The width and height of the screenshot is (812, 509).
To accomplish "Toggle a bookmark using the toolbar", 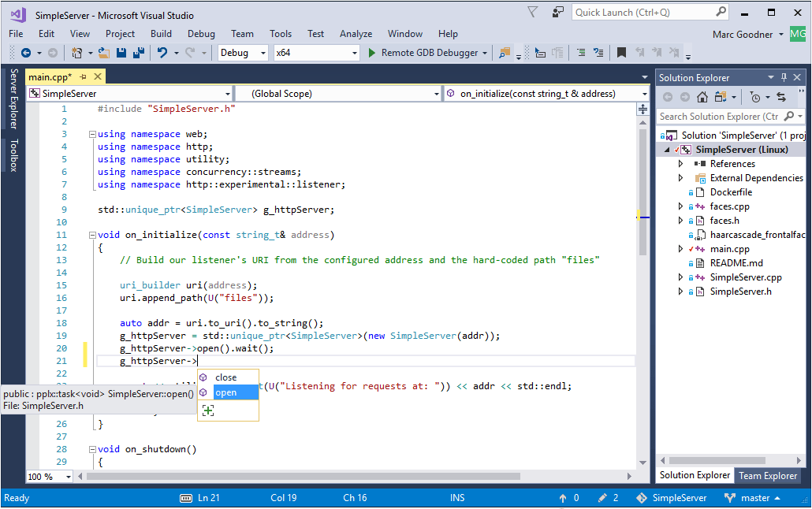I will click(x=622, y=52).
